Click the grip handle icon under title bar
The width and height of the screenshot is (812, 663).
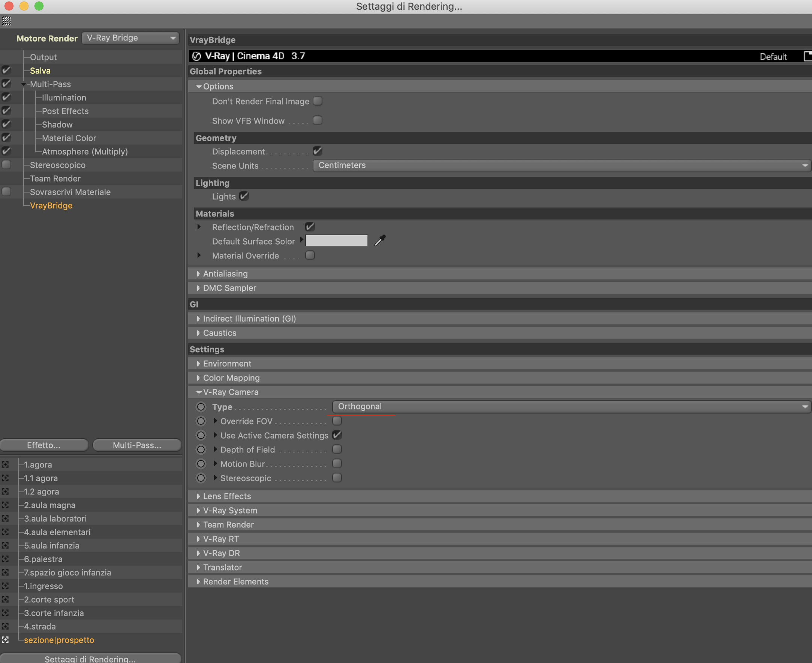click(7, 21)
